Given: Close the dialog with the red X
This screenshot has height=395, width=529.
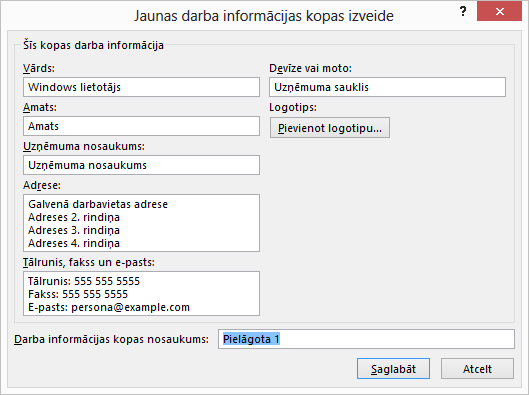Looking at the screenshot, I should (x=499, y=11).
